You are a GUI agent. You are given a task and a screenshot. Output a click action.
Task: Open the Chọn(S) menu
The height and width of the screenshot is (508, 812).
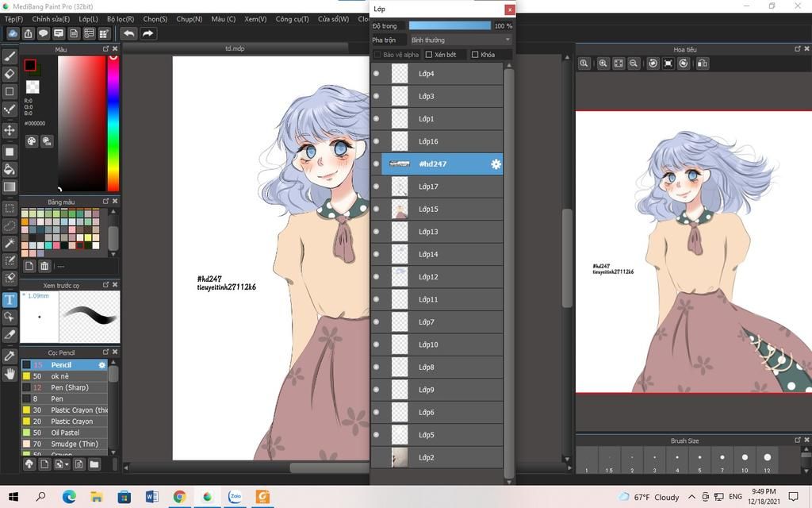155,19
